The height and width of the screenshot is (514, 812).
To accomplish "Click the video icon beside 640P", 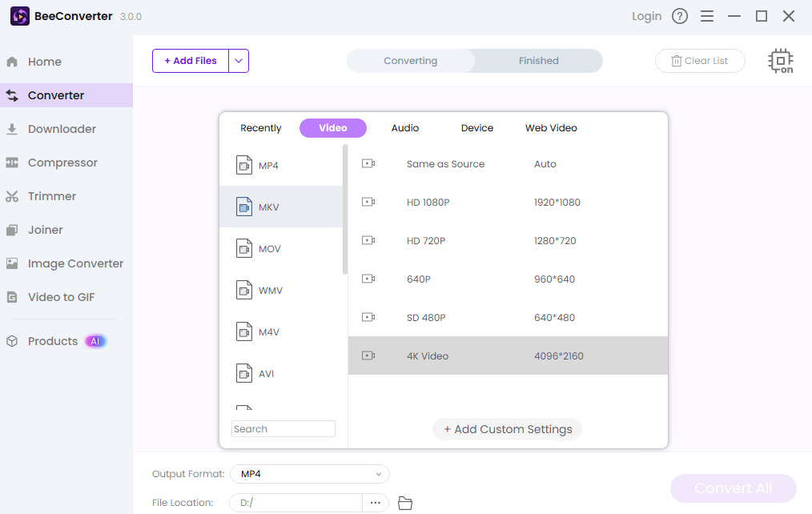I will pyautogui.click(x=368, y=279).
